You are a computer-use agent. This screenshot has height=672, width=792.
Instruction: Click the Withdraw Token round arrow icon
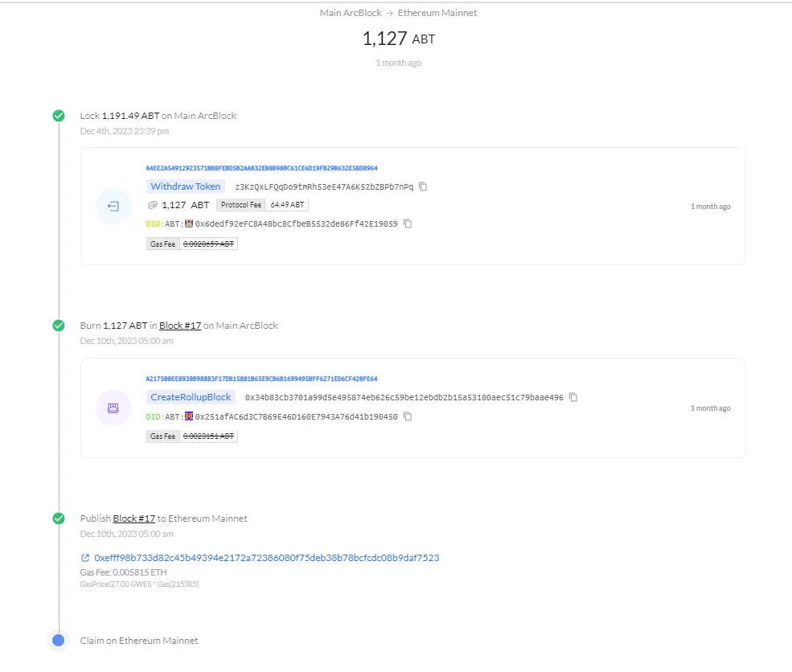[113, 206]
